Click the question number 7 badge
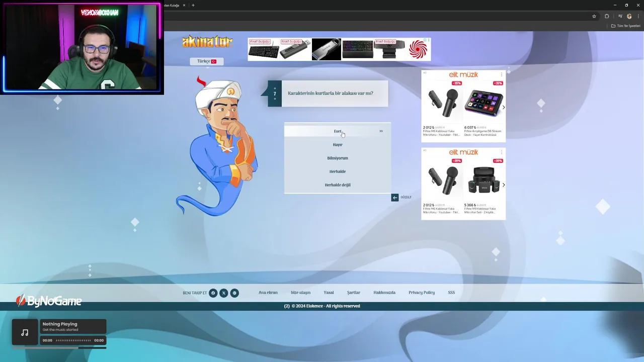The image size is (644, 362). (x=275, y=94)
